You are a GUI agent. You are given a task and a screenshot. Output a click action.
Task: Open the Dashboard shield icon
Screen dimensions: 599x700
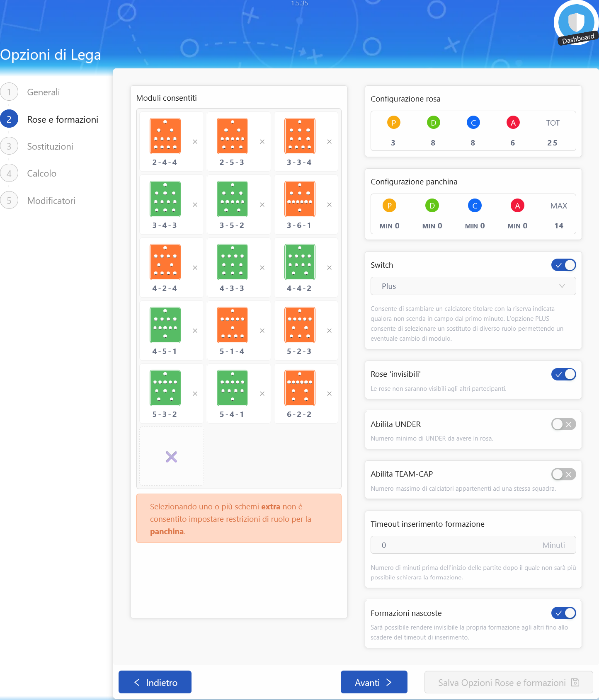point(576,23)
